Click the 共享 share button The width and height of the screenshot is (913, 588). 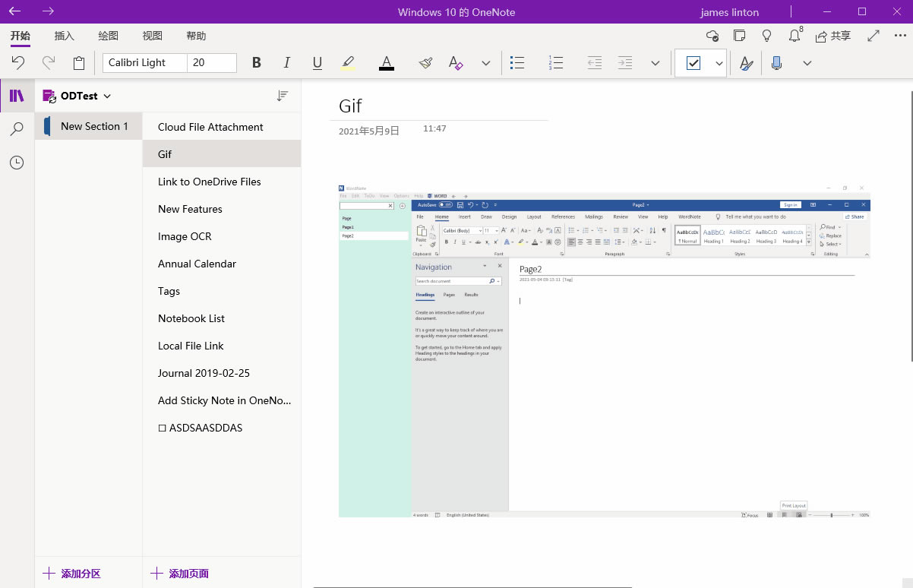pyautogui.click(x=832, y=35)
